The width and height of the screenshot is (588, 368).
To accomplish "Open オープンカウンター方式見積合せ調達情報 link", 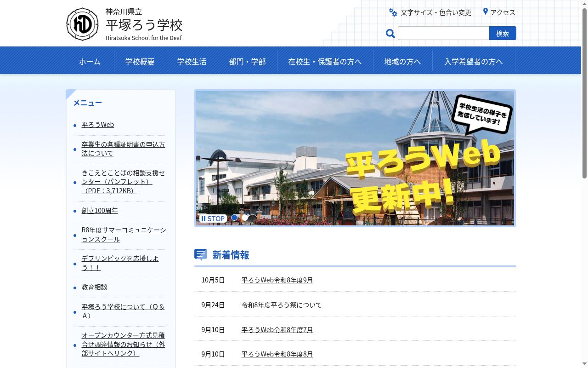I will tap(123, 344).
